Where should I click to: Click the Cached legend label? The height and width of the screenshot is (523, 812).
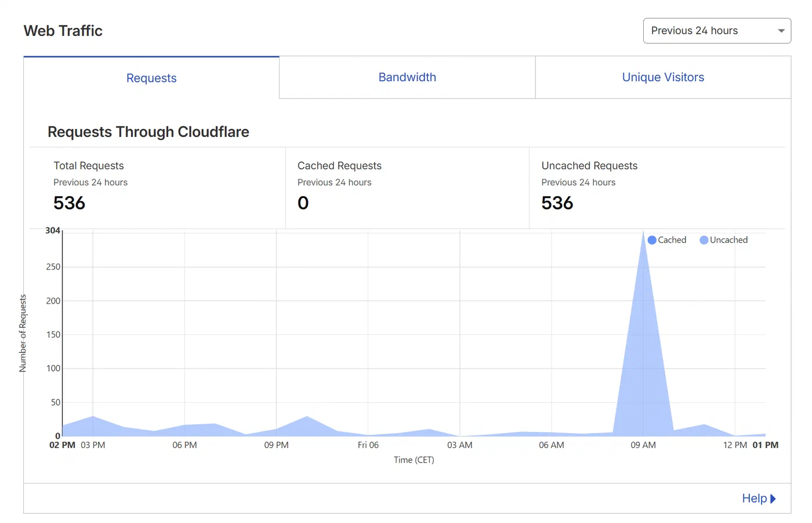672,240
